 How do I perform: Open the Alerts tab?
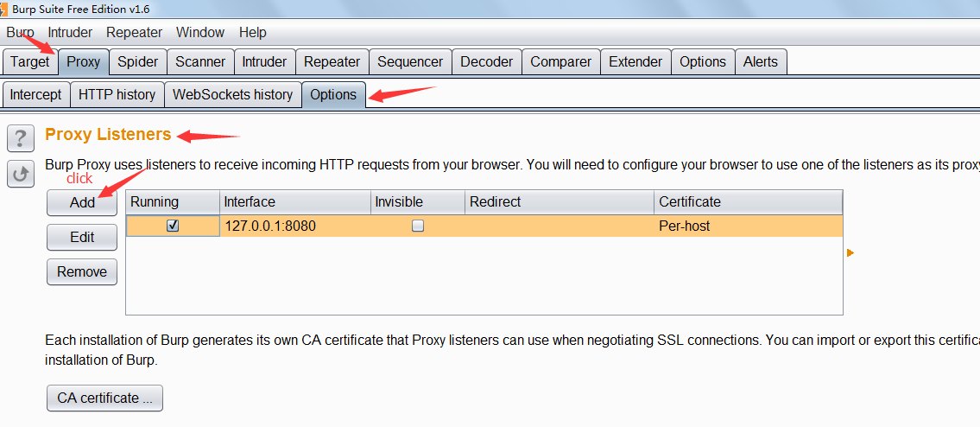click(x=760, y=62)
